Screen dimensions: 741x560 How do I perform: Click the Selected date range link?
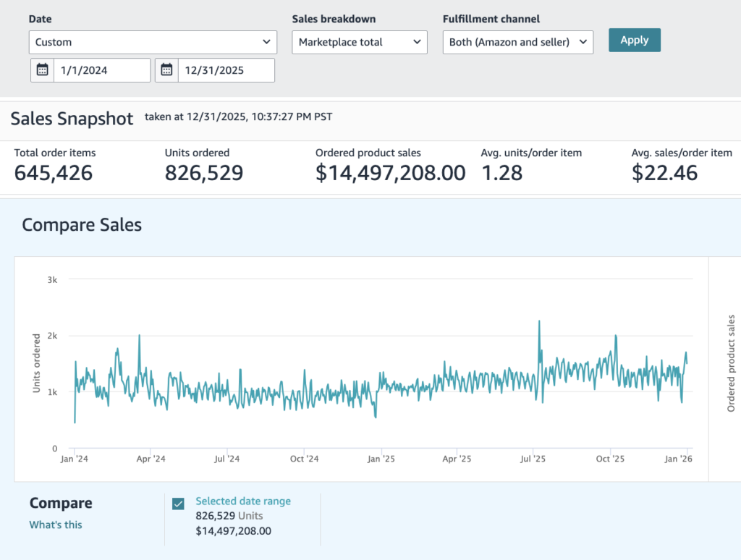243,501
